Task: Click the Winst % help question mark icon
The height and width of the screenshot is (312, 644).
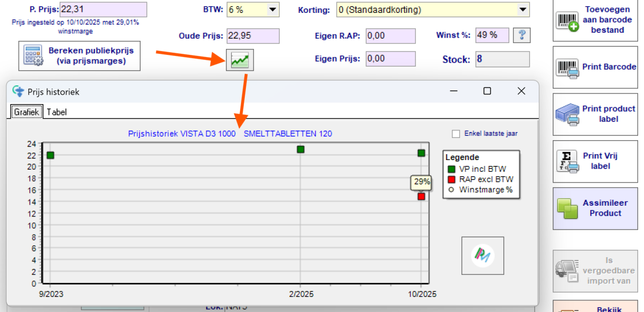Action: 521,35
